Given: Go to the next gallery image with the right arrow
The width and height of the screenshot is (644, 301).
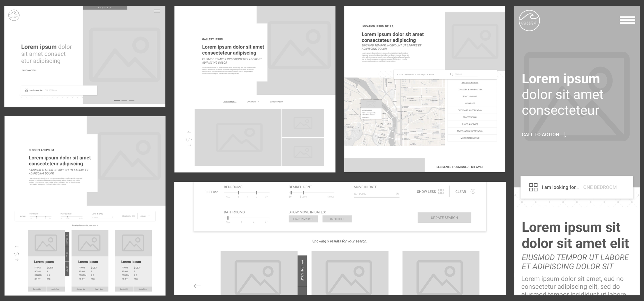Looking at the screenshot, I should pos(189,145).
